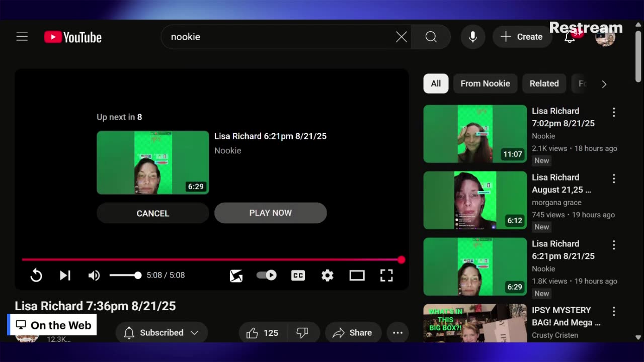
Task: Open options menu for sidebar 6:21pm video
Action: click(614, 245)
